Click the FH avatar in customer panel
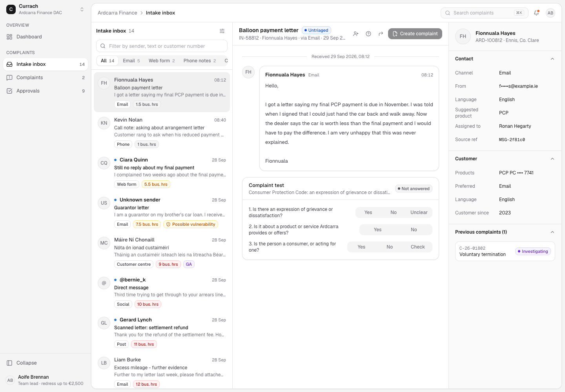The height and width of the screenshot is (392, 565). (x=463, y=36)
